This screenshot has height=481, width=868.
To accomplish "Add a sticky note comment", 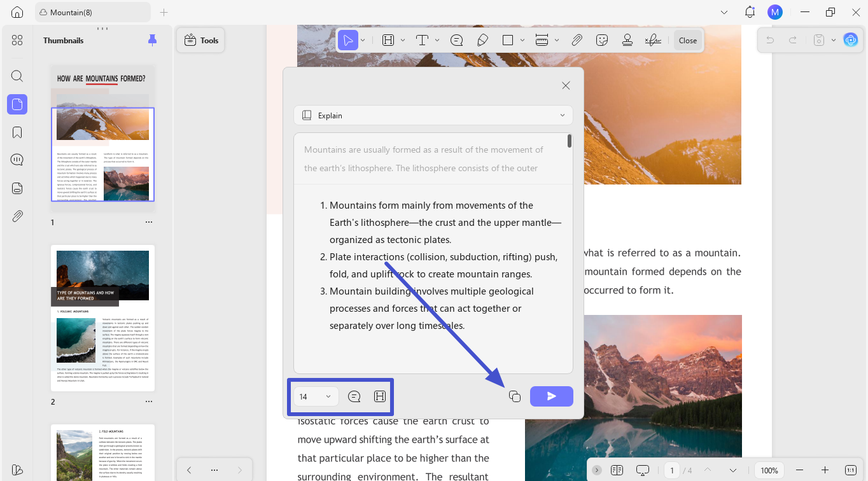I will coord(456,40).
